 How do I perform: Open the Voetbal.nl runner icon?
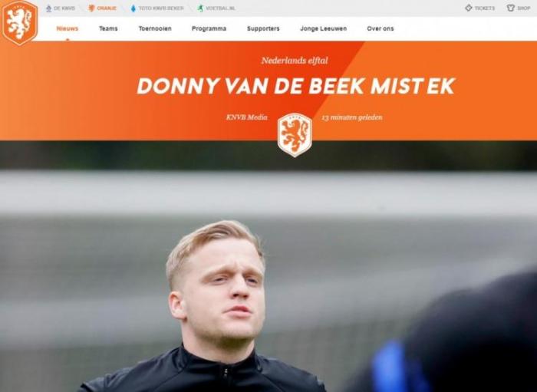(x=200, y=8)
